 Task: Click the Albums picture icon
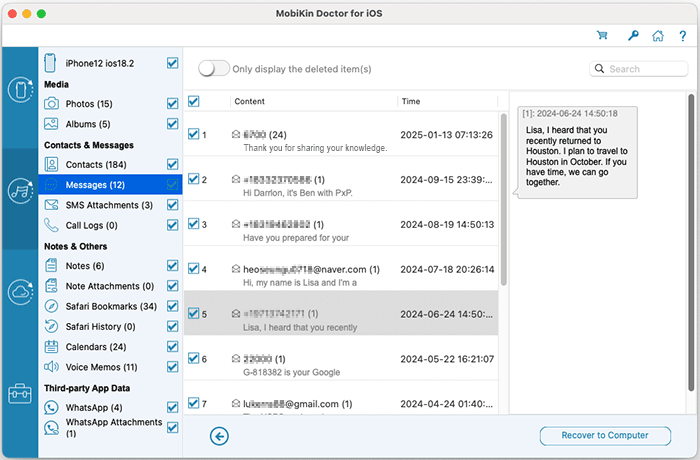(51, 124)
